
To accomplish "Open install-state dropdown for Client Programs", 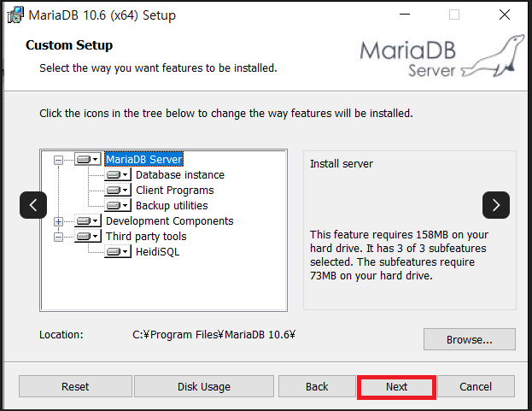I will [117, 190].
